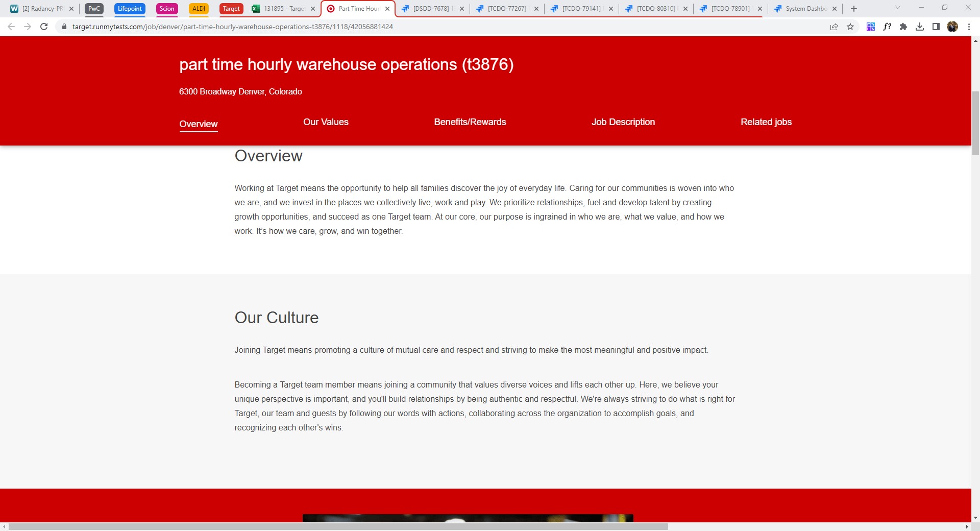The height and width of the screenshot is (531, 980).
Task: Reload the current page
Action: [44, 27]
